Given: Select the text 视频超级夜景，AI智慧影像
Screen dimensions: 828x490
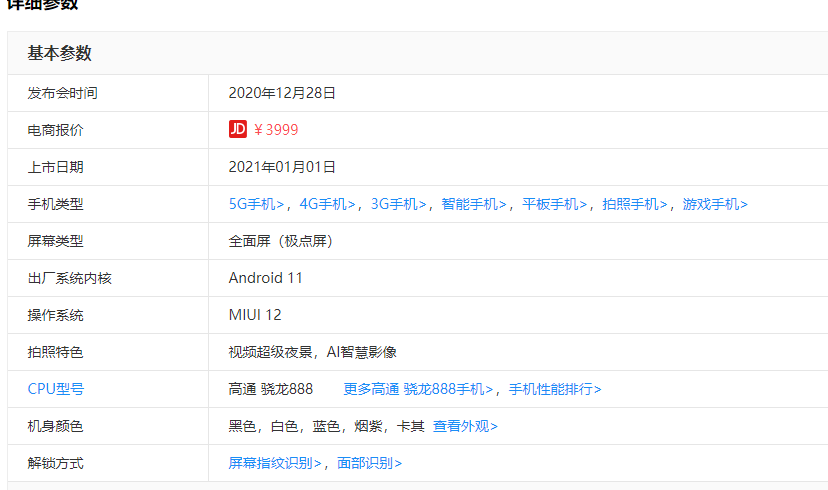Looking at the screenshot, I should [313, 352].
